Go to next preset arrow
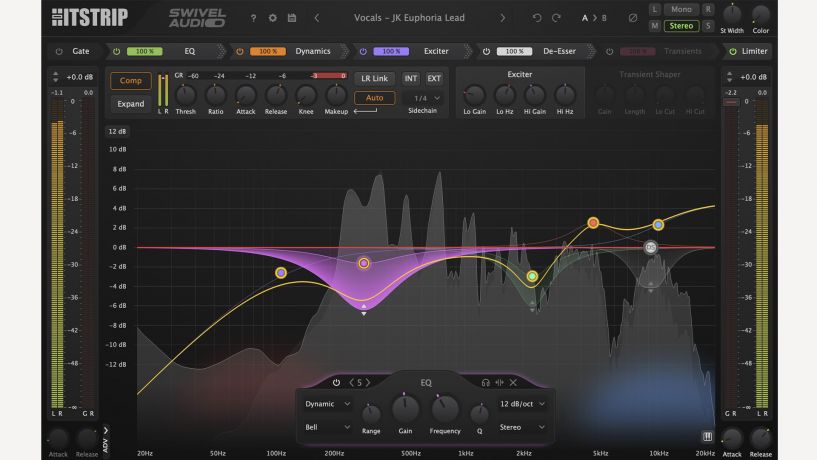This screenshot has width=817, height=460. click(x=502, y=18)
